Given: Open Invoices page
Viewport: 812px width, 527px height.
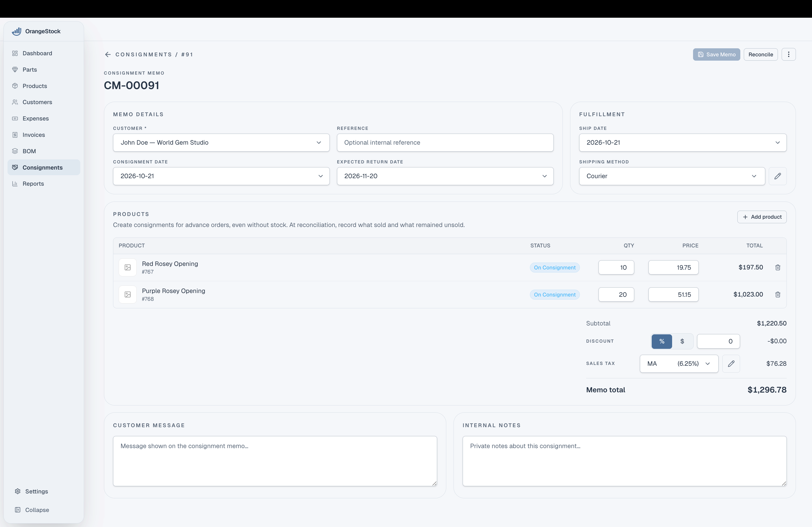Looking at the screenshot, I should [44, 135].
